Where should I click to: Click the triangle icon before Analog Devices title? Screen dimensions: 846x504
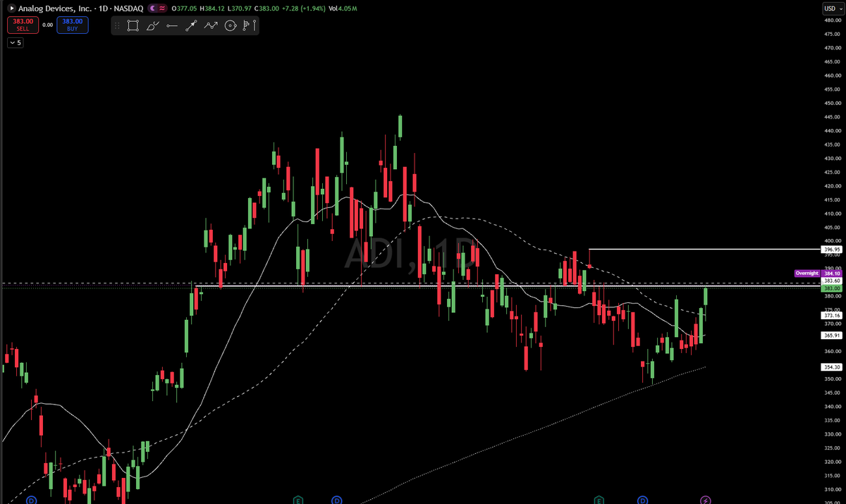[x=11, y=8]
